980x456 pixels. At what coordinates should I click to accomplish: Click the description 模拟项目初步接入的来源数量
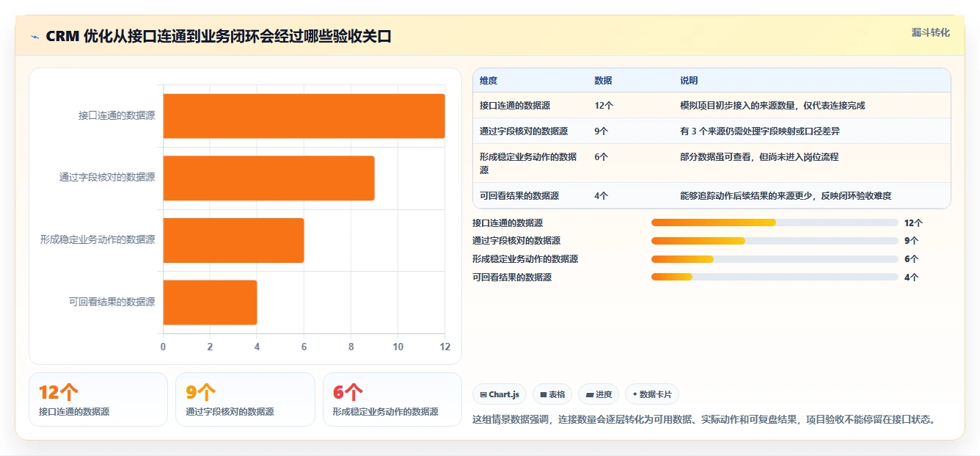(772, 106)
